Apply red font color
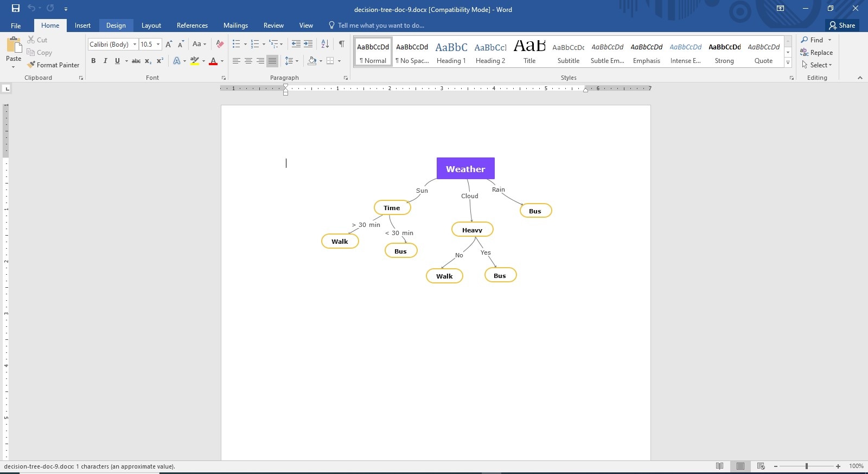This screenshot has width=868, height=474. [x=213, y=61]
